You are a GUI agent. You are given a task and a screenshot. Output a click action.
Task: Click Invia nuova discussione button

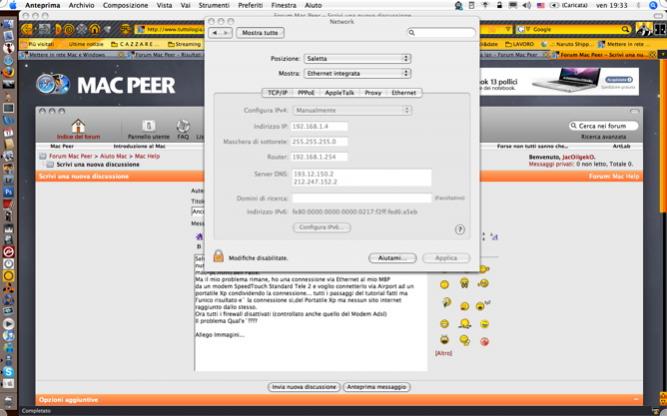[x=304, y=387]
